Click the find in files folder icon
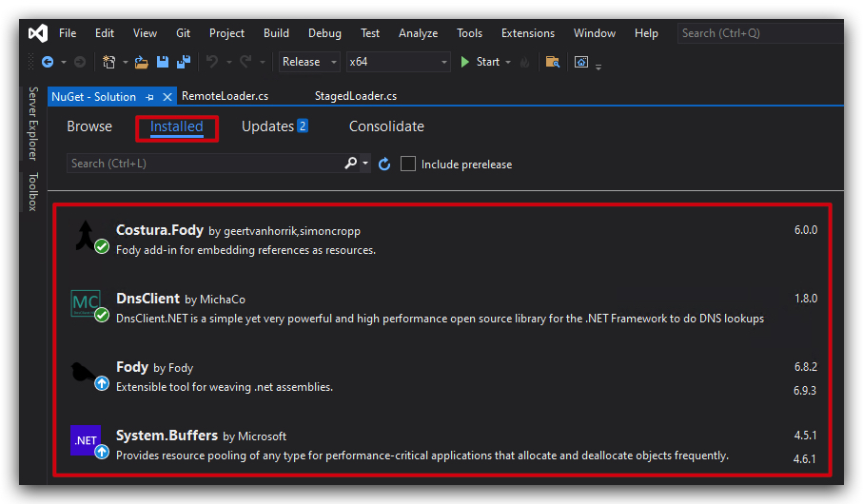 click(553, 62)
